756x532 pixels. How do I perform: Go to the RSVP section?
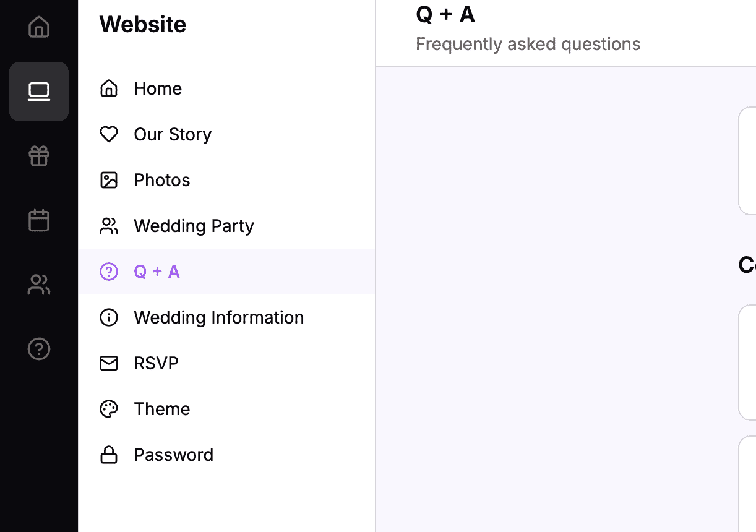click(x=156, y=363)
